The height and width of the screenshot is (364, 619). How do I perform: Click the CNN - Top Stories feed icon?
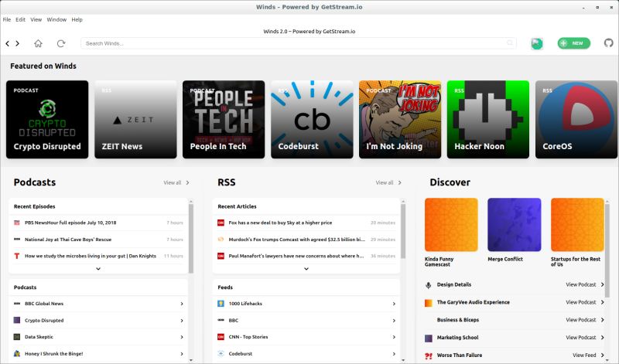(221, 337)
